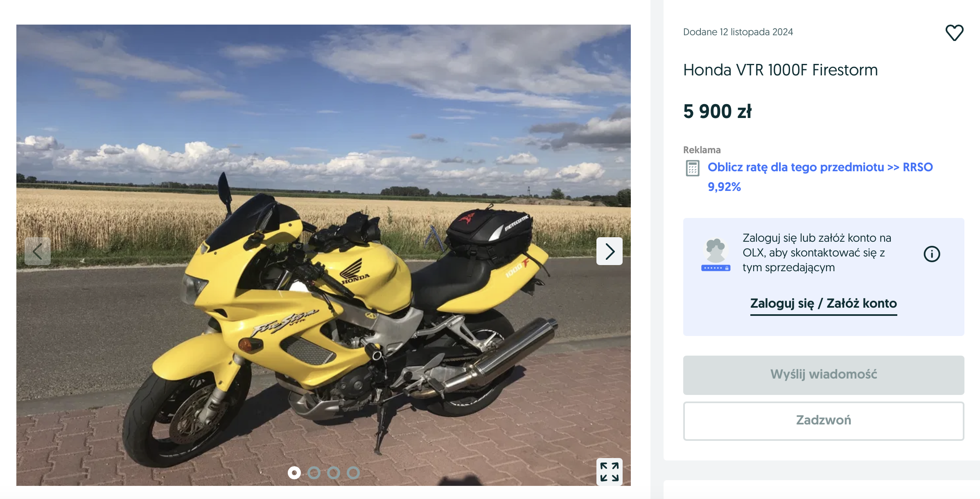Add listing to favorites with heart icon
The width and height of the screenshot is (980, 499).
[x=954, y=33]
